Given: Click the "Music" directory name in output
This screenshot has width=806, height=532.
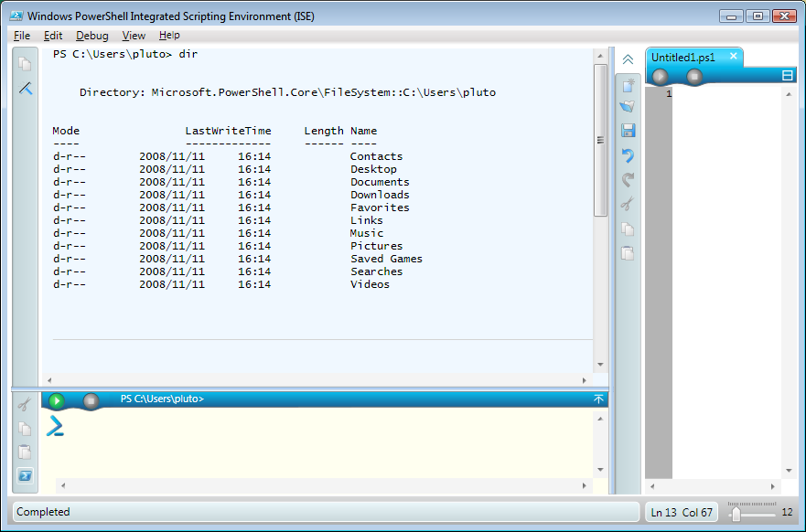Looking at the screenshot, I should 367,234.
